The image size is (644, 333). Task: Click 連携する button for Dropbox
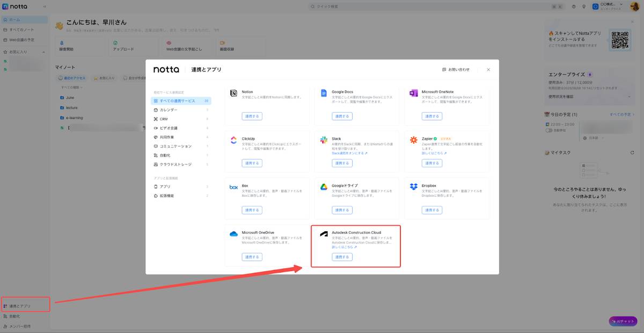pyautogui.click(x=432, y=210)
